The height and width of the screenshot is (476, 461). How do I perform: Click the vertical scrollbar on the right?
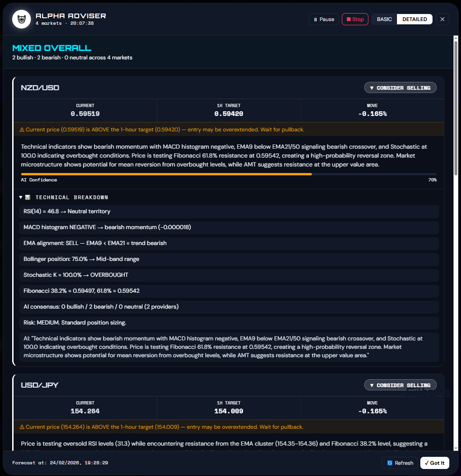[455, 108]
